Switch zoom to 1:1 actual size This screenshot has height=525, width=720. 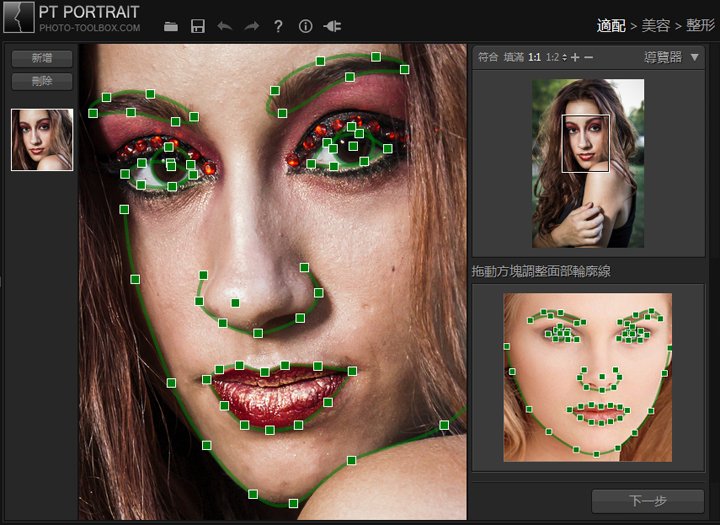click(x=535, y=57)
